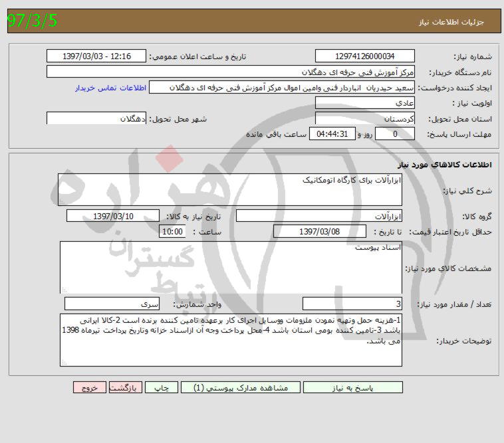This screenshot has width=504, height=443.
Task: Click the general description text area 'ابزارآلات برای کارگاه اتومکانیک'
Action: point(230,190)
